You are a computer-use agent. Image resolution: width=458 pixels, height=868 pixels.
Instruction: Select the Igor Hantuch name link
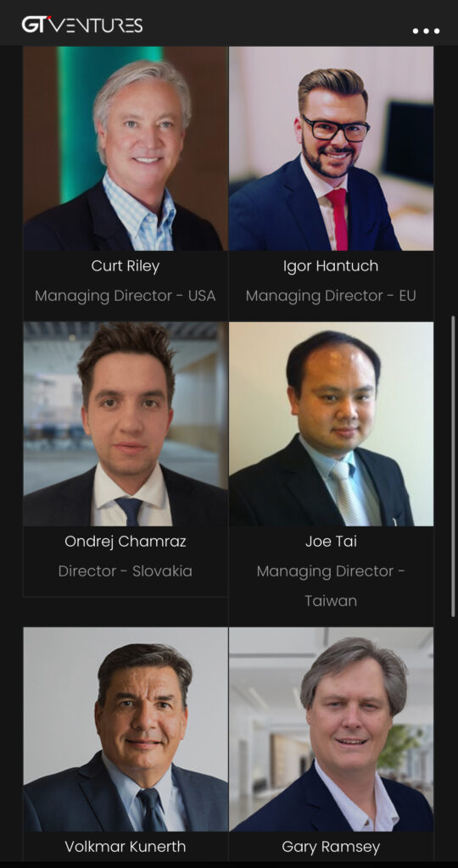tap(331, 266)
